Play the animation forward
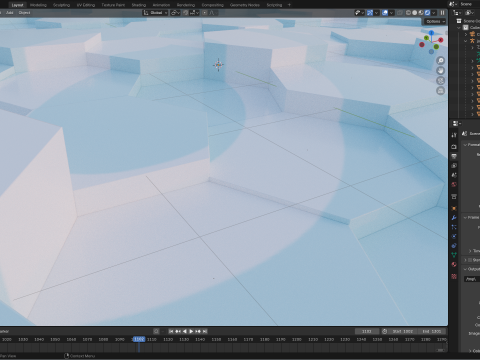Viewport: 480px width, 360px height. (191, 331)
